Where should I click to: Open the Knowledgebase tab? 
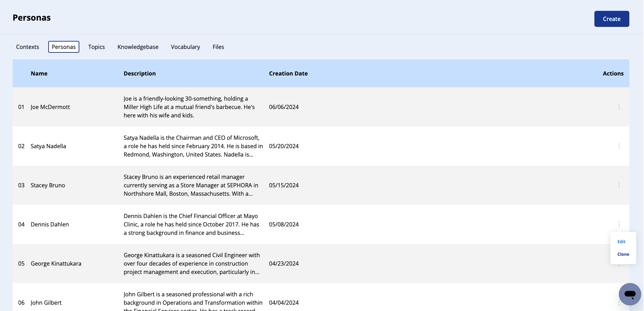tap(138, 47)
